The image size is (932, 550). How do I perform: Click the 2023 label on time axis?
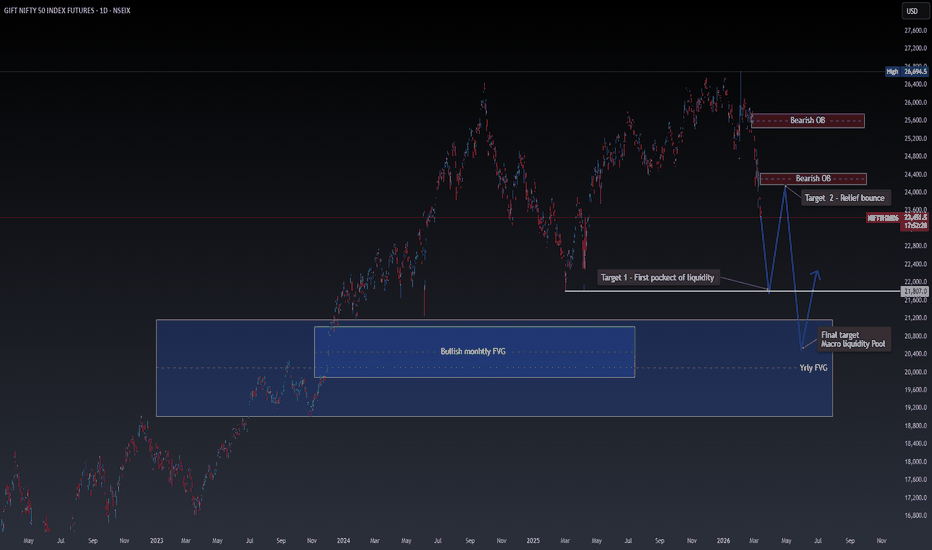[x=156, y=540]
